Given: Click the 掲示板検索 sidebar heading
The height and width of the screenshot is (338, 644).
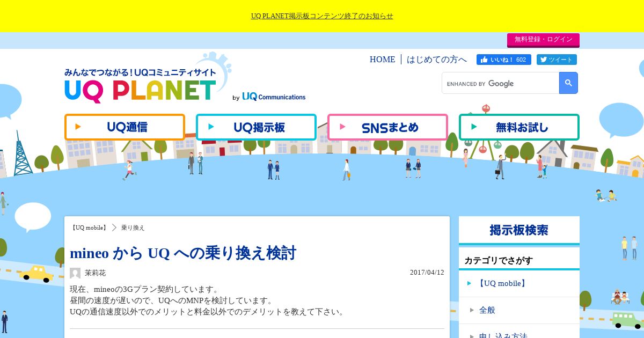Looking at the screenshot, I should (519, 230).
